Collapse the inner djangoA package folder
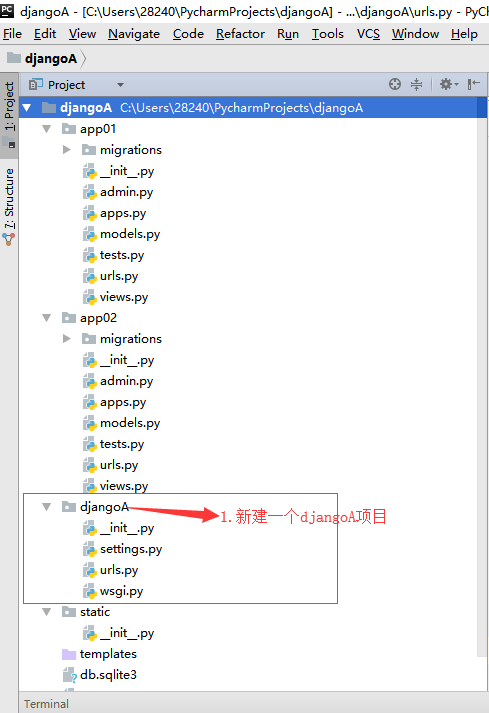 tap(46, 507)
